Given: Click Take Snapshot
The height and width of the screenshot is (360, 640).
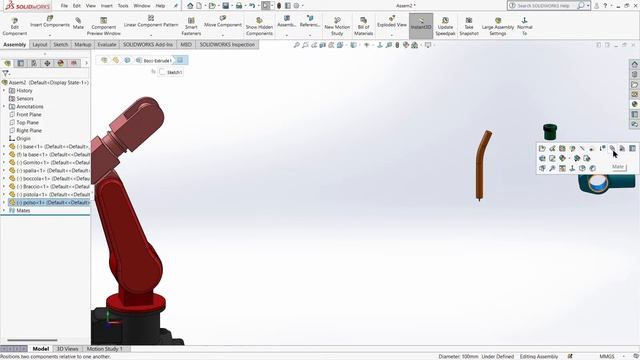Looking at the screenshot, I should click(x=469, y=27).
